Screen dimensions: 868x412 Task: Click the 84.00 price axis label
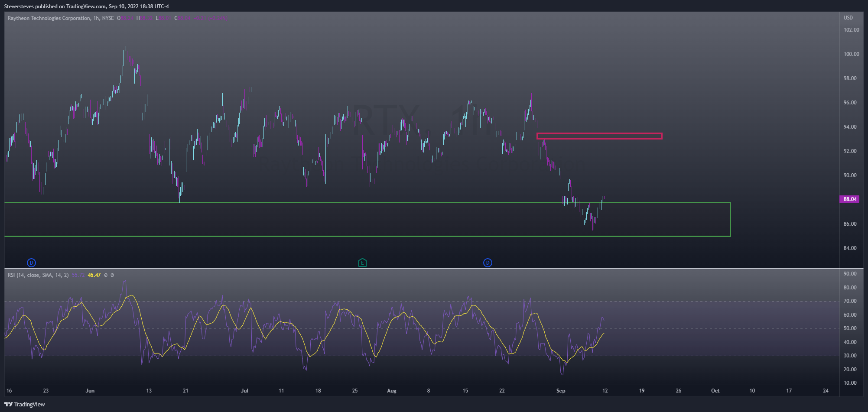click(x=850, y=248)
